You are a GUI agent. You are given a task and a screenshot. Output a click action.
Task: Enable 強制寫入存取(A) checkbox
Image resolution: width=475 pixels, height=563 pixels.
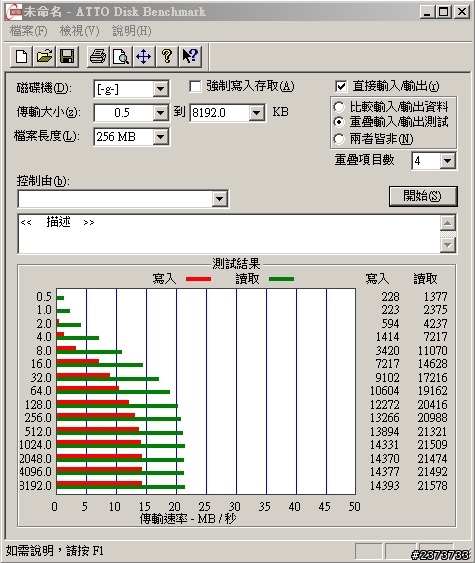click(195, 86)
